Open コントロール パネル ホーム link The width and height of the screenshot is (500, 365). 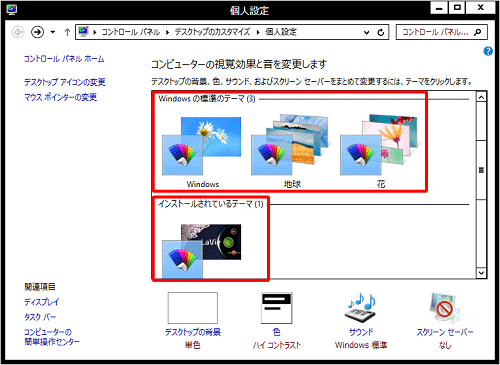(x=64, y=59)
